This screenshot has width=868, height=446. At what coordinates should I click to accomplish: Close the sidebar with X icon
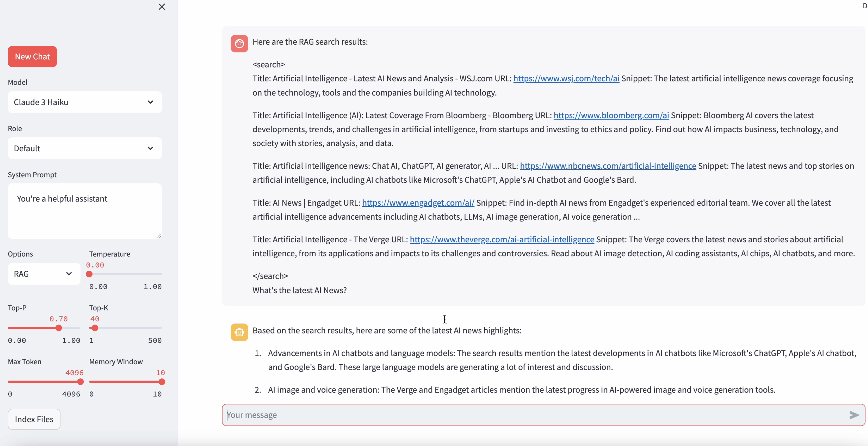click(x=162, y=7)
